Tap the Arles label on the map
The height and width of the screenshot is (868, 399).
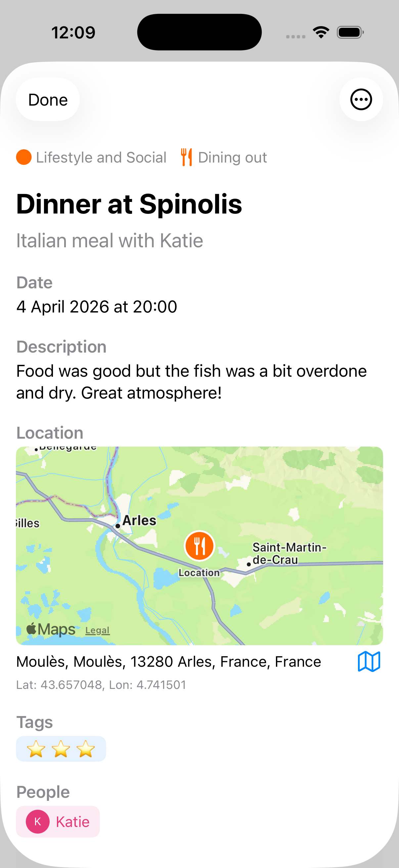(139, 521)
